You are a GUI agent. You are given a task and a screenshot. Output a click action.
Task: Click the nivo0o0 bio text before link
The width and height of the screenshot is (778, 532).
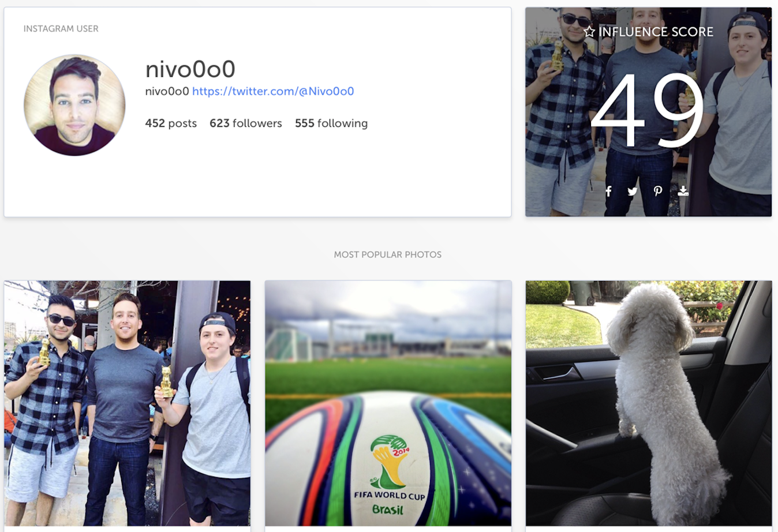click(x=167, y=91)
